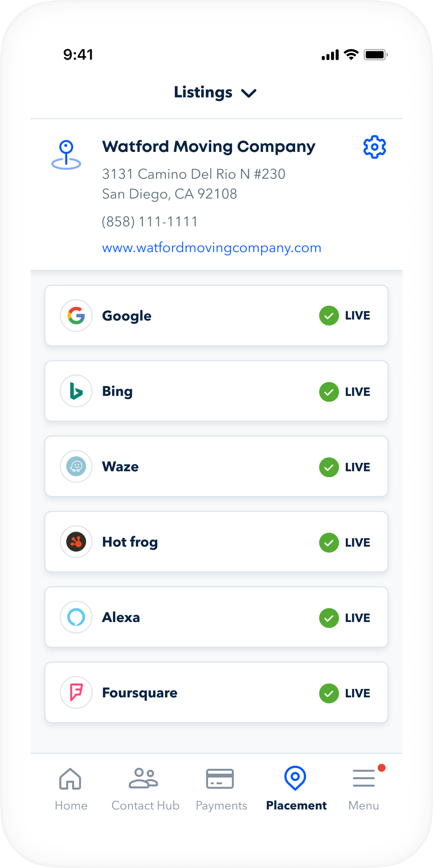This screenshot has width=433, height=868.
Task: Tap the Foursquare logo icon
Action: (x=76, y=692)
